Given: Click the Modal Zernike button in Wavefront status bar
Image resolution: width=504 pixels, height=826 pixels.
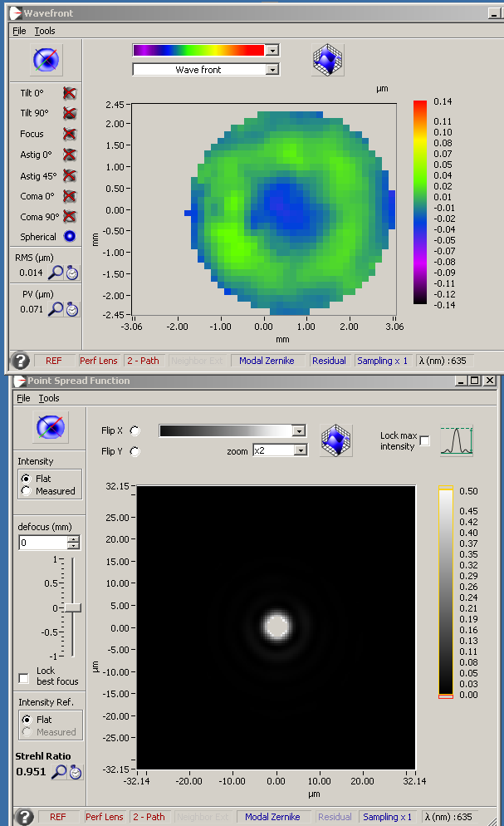Looking at the screenshot, I should click(x=267, y=361).
